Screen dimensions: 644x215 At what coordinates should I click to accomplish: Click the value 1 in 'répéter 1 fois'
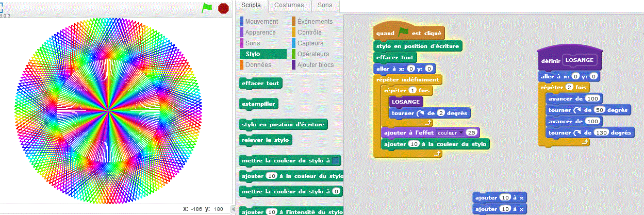(x=412, y=90)
